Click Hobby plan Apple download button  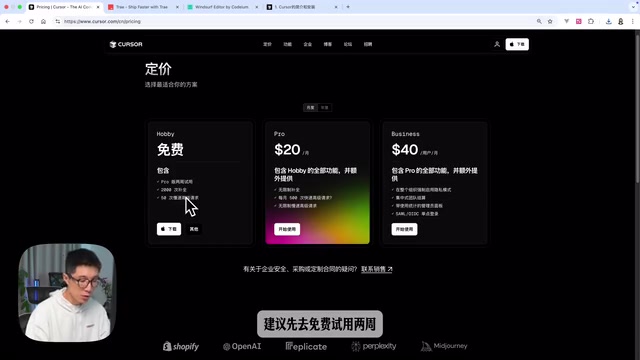tap(169, 229)
